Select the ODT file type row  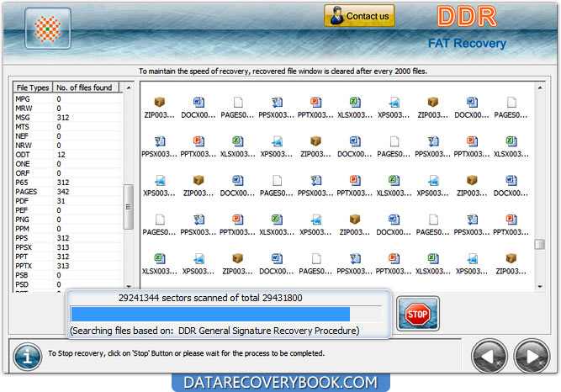point(68,155)
